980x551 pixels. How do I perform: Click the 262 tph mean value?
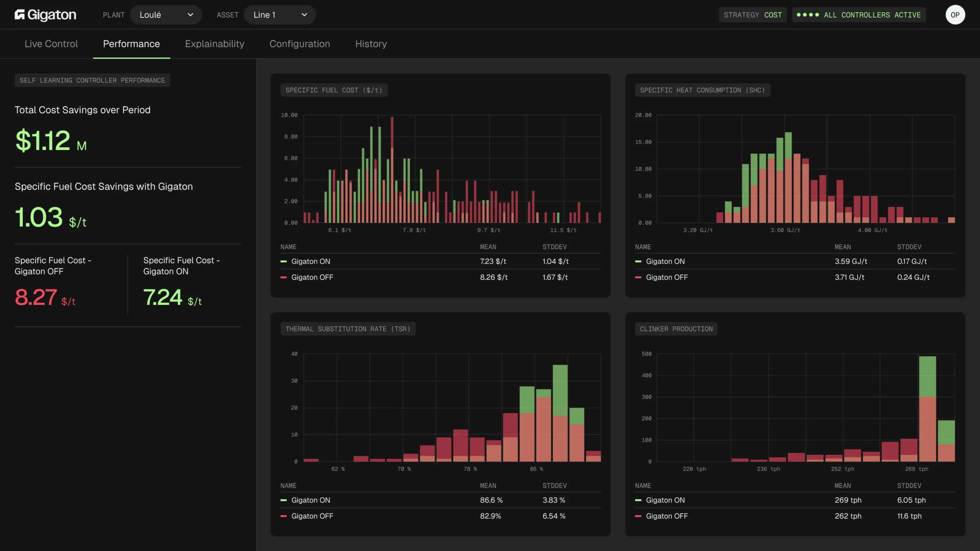pyautogui.click(x=848, y=516)
